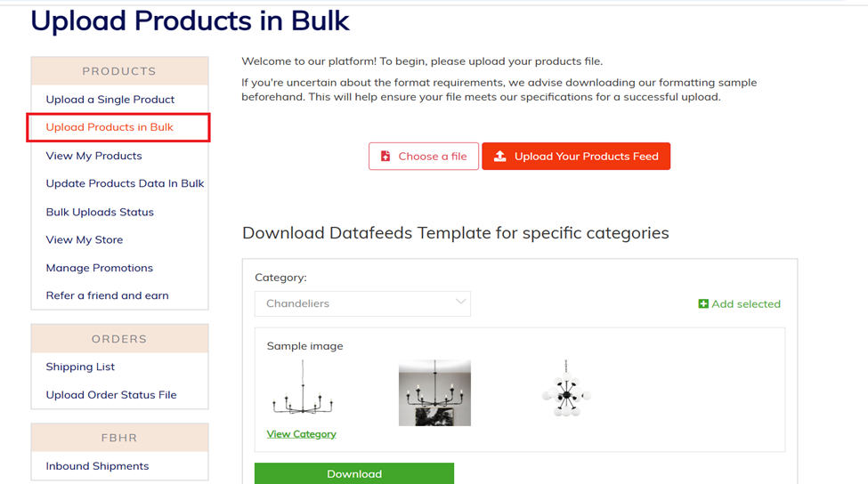868x484 pixels.
Task: Open View My Store link
Action: point(85,240)
